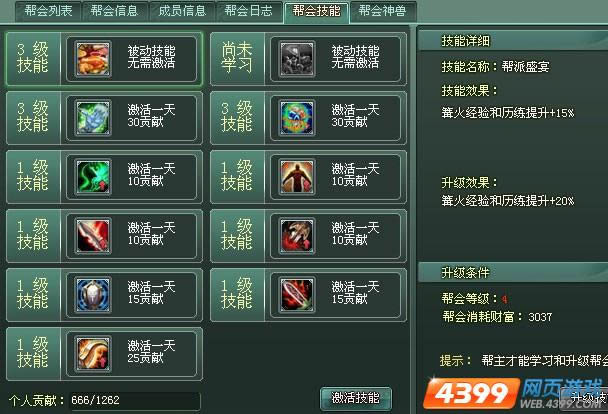
Task: Select the red muscular figure skill icon
Action: [297, 177]
